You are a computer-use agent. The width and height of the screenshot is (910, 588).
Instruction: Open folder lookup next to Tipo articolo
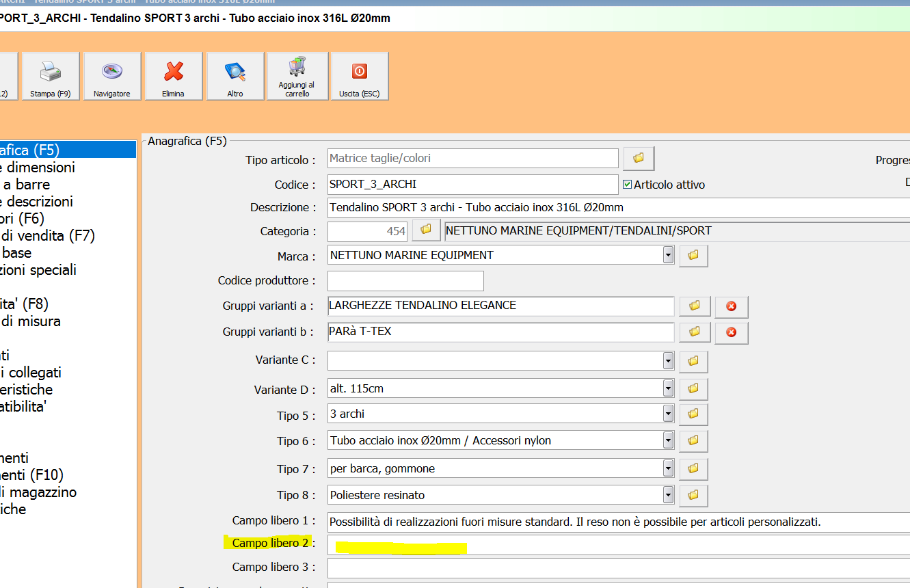tap(639, 158)
